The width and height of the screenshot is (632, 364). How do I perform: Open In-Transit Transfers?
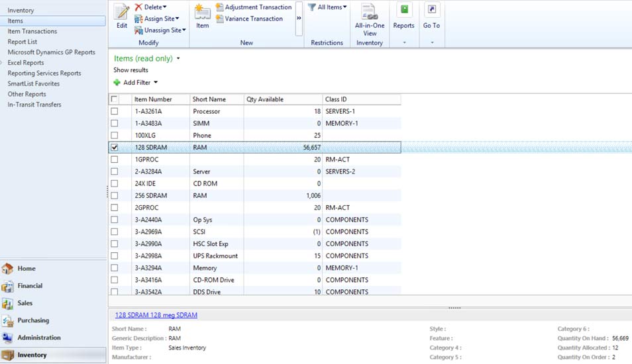point(34,105)
